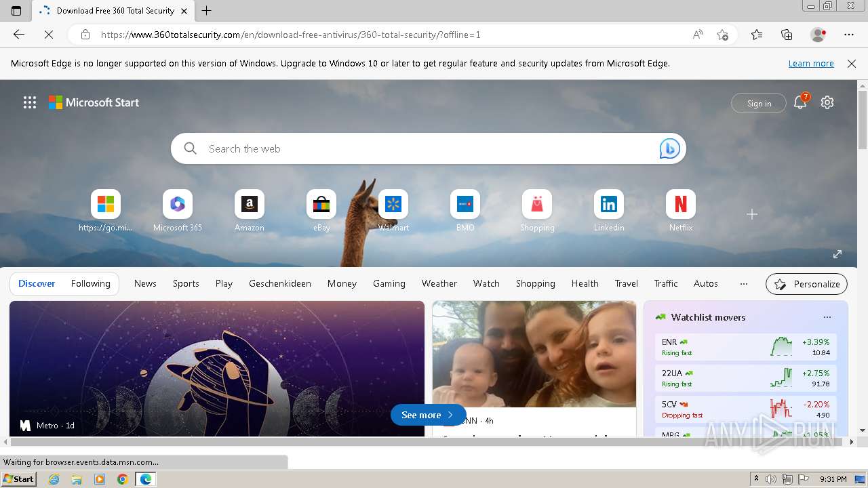Open the Weather category
This screenshot has height=488, width=868.
[x=439, y=283]
